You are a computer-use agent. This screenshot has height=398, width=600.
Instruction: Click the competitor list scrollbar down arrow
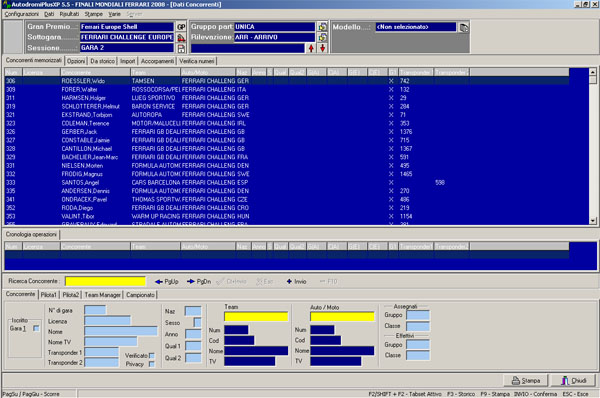[x=593, y=221]
